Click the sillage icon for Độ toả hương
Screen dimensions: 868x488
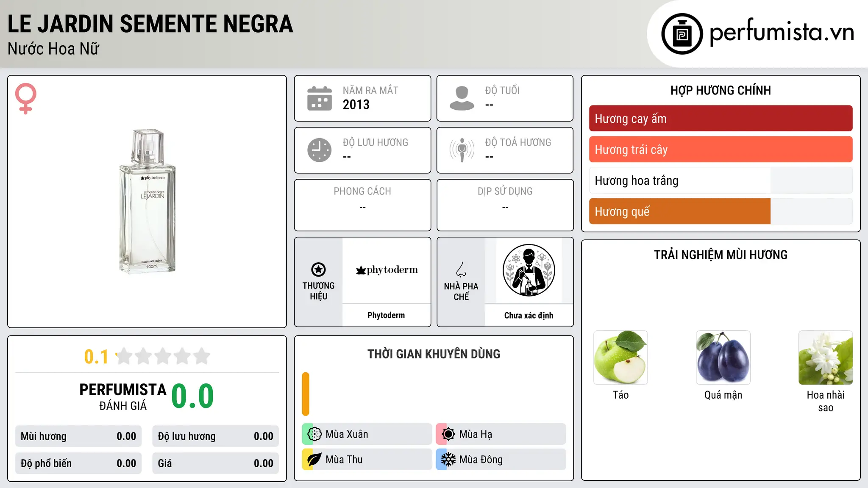462,150
